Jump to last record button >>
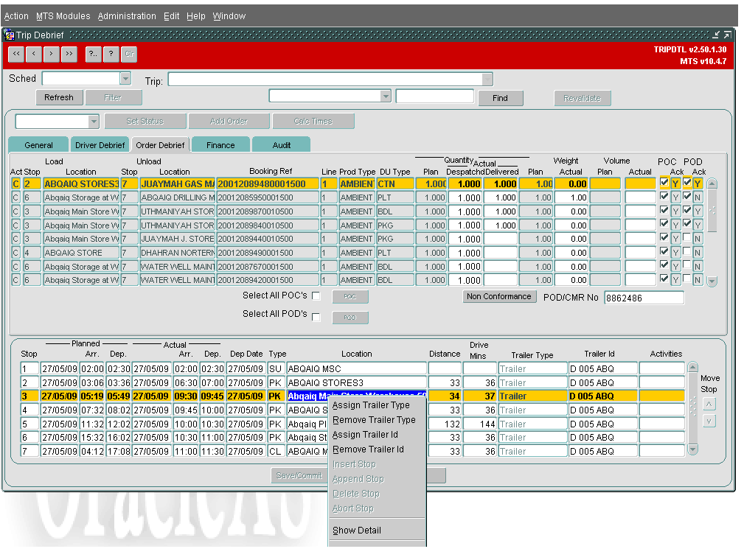The image size is (744, 560). pyautogui.click(x=69, y=54)
